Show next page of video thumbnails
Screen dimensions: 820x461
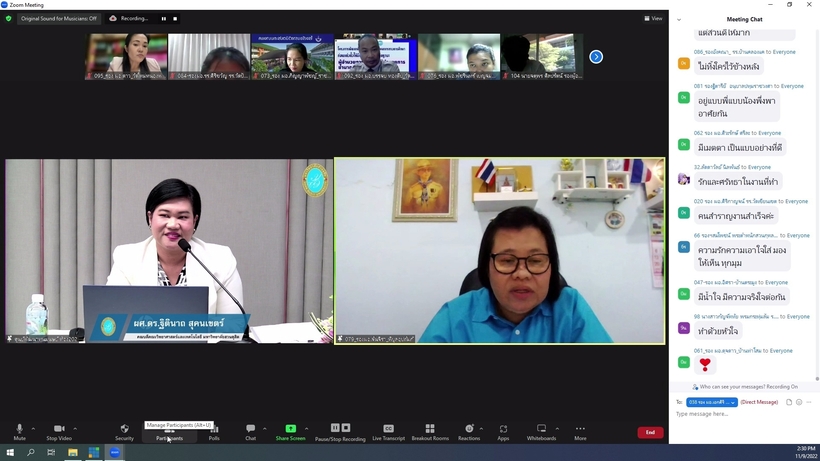click(x=596, y=56)
